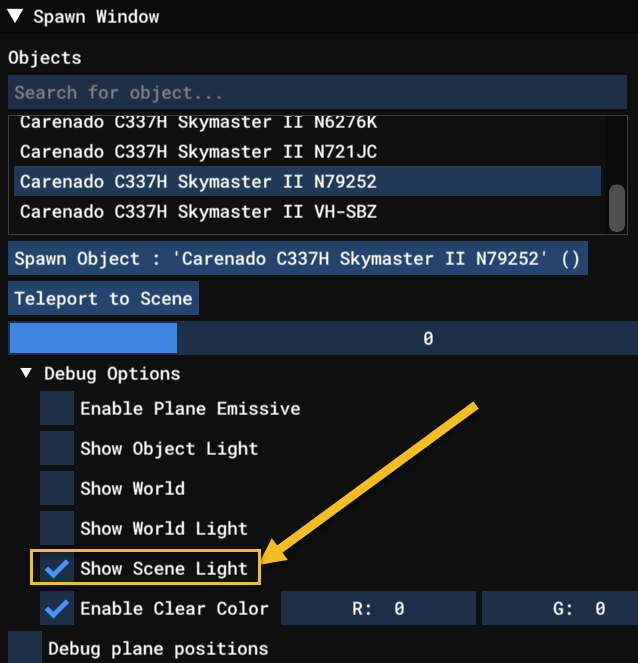Toggle Debug plane positions checkbox

(x=25, y=649)
